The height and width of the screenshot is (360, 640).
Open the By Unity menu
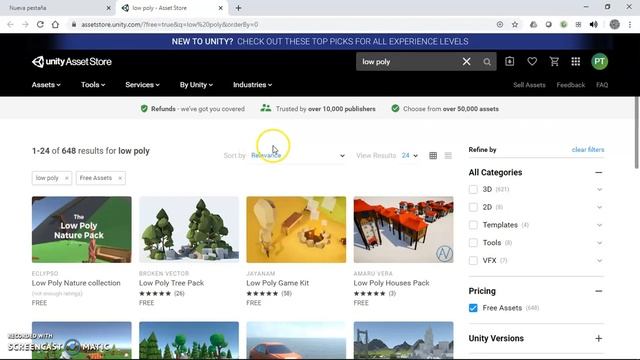pyautogui.click(x=196, y=85)
